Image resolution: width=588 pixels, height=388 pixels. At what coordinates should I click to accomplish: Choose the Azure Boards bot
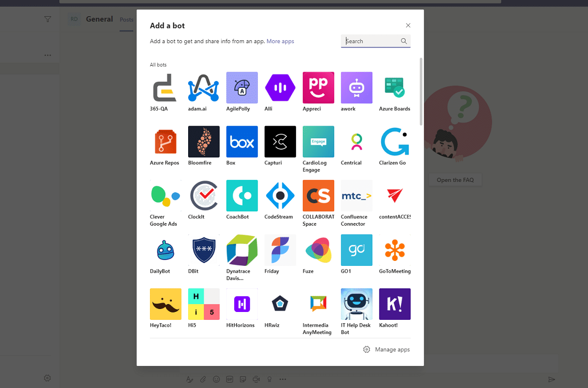[394, 87]
